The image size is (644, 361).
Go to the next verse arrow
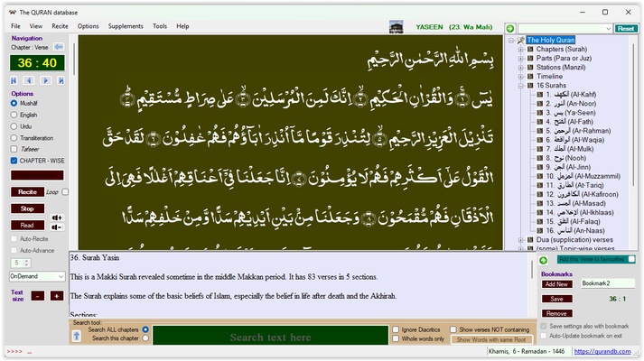(x=45, y=80)
